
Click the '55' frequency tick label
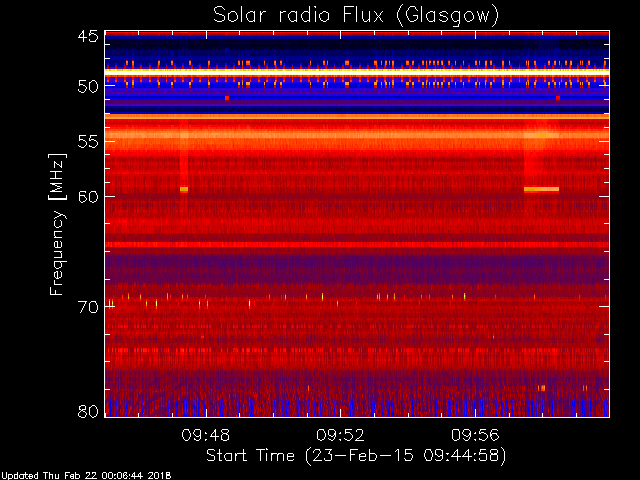tap(88, 142)
